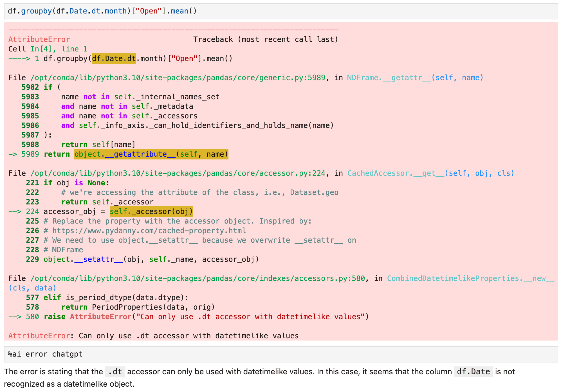
Task: Click 'if obj is None:' on line 221
Action: (x=76, y=183)
